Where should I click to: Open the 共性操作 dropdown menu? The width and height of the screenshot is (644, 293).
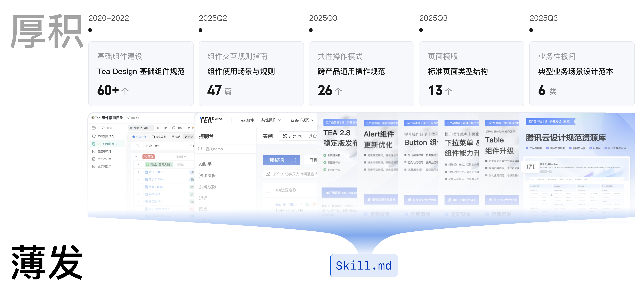pos(271,120)
